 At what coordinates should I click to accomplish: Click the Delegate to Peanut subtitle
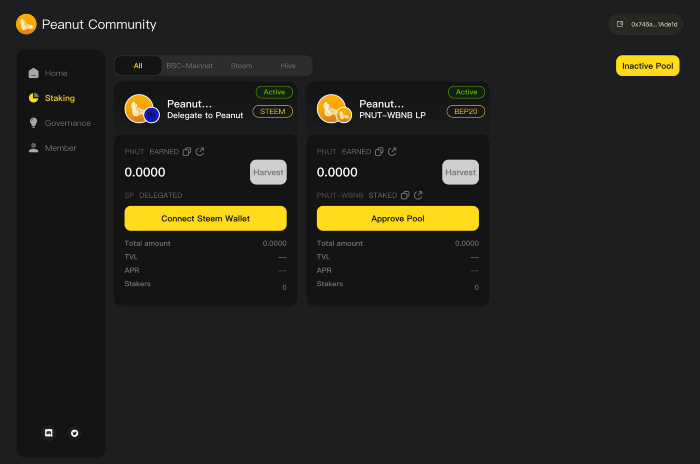coord(205,115)
